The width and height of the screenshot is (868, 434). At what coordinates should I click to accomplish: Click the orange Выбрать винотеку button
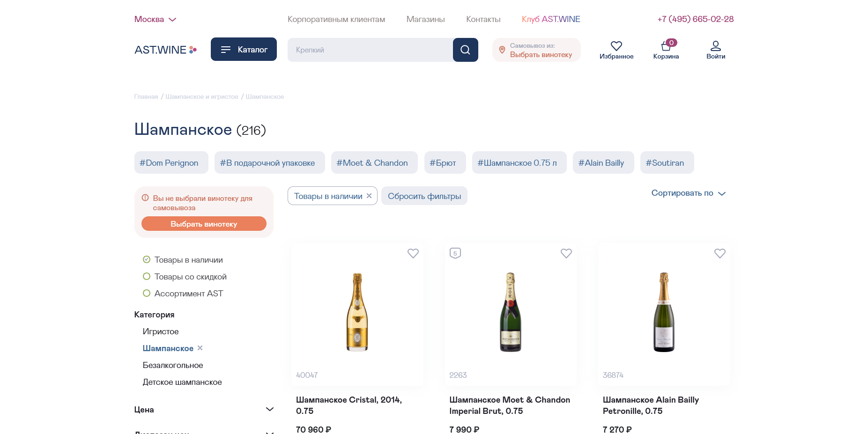tap(204, 224)
